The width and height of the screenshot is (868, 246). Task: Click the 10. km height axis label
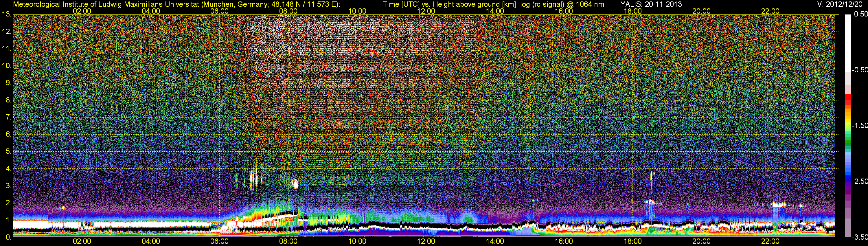click(x=6, y=65)
